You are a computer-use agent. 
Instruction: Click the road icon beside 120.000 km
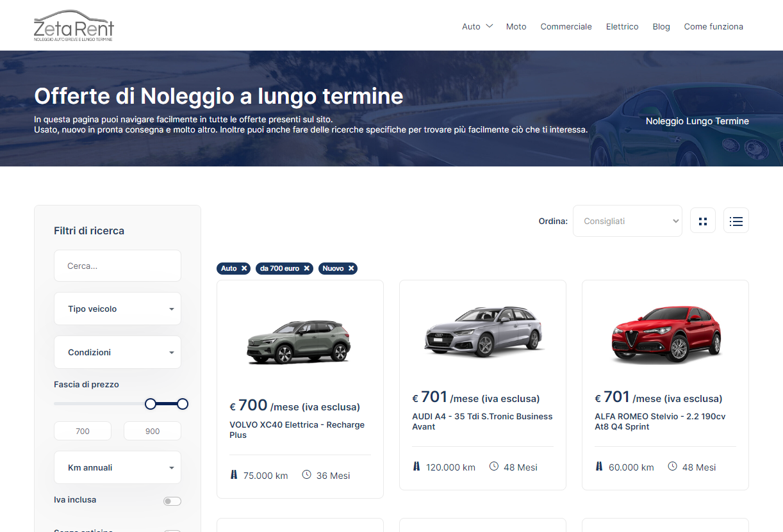point(416,467)
